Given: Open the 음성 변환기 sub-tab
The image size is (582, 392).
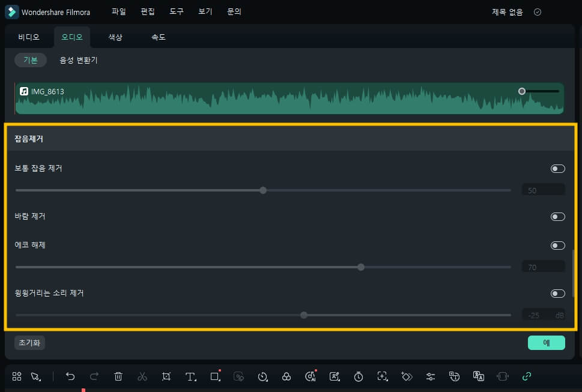Looking at the screenshot, I should tap(78, 60).
